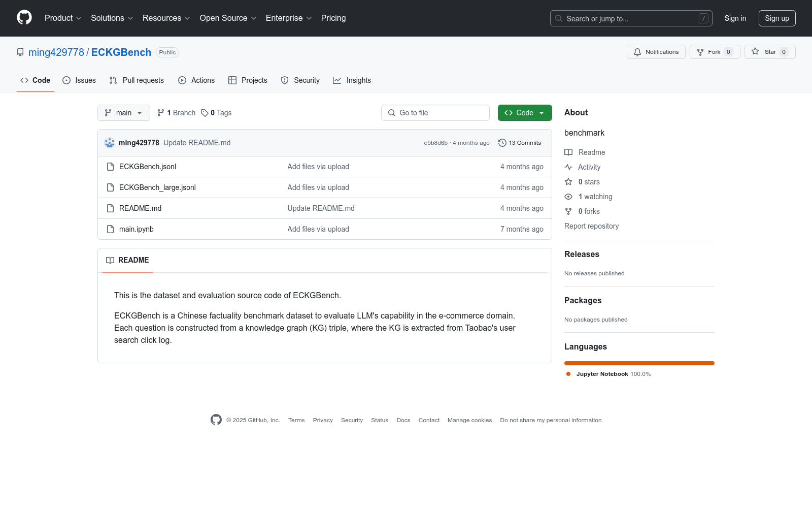Click the Releases heading
812x508 pixels.
(x=582, y=255)
